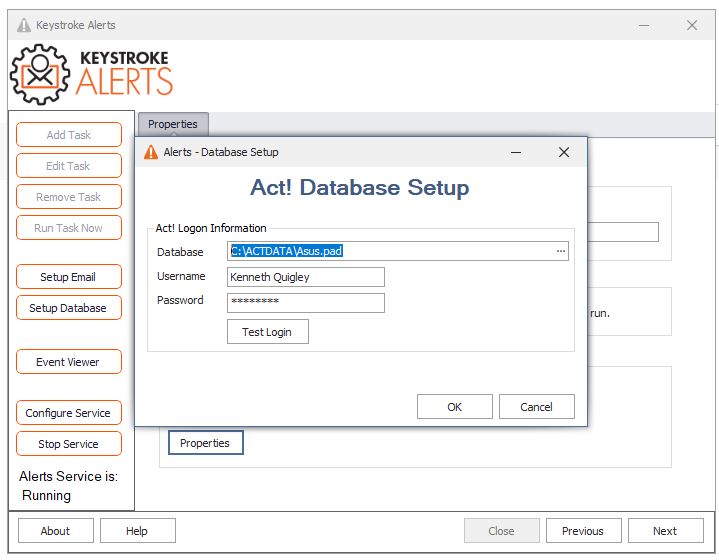Click the Edit Task button

pyautogui.click(x=69, y=166)
